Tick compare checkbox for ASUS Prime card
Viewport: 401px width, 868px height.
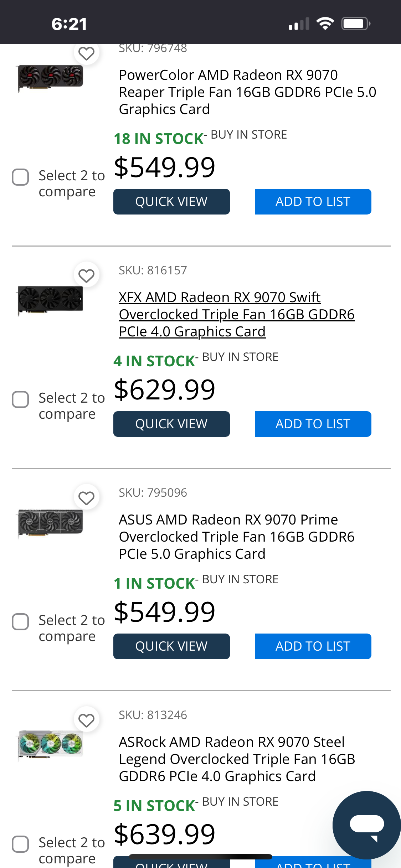[20, 622]
